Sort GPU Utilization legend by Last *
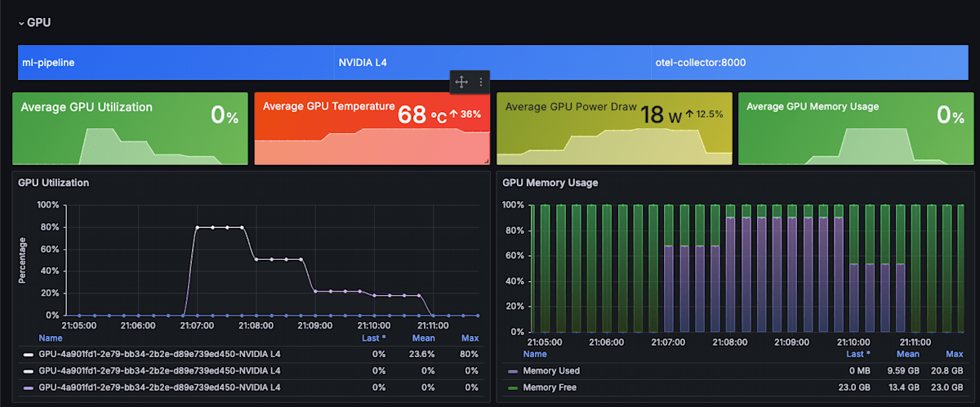This screenshot has height=407, width=980. coord(373,338)
